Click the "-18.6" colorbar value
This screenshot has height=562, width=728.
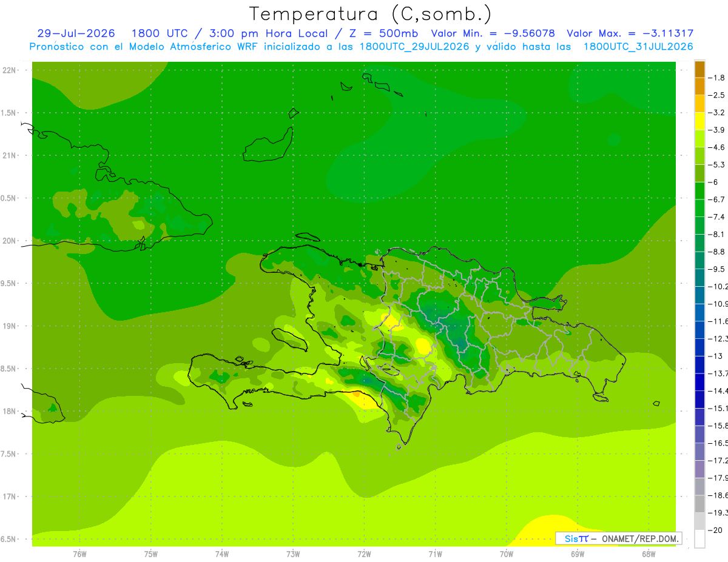718,495
